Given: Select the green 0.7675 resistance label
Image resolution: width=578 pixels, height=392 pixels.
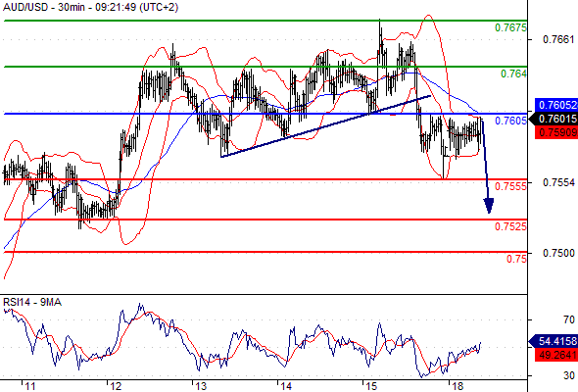Looking at the screenshot, I should click(x=510, y=27).
